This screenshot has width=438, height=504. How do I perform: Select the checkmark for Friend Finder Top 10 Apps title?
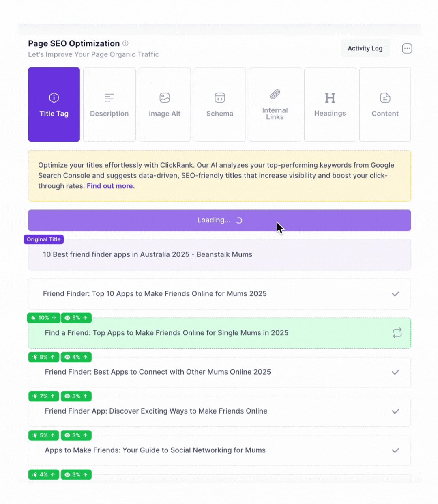pyautogui.click(x=395, y=294)
